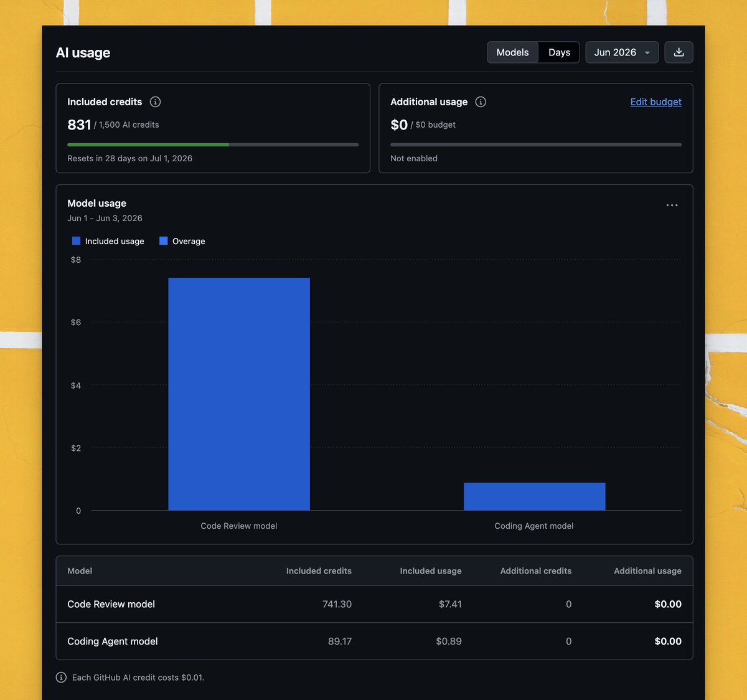Click the Edit budget link
747x700 pixels.
[655, 102]
